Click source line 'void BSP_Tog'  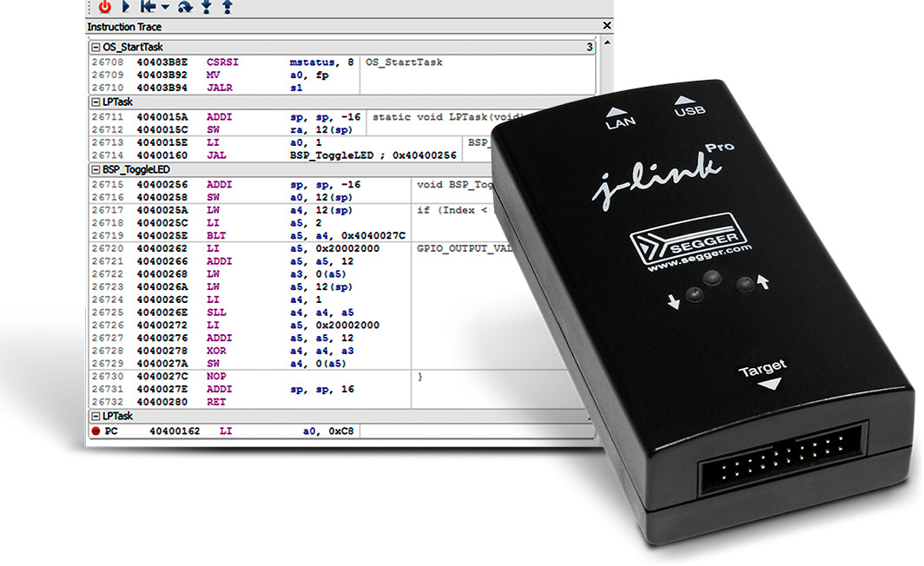point(455,184)
